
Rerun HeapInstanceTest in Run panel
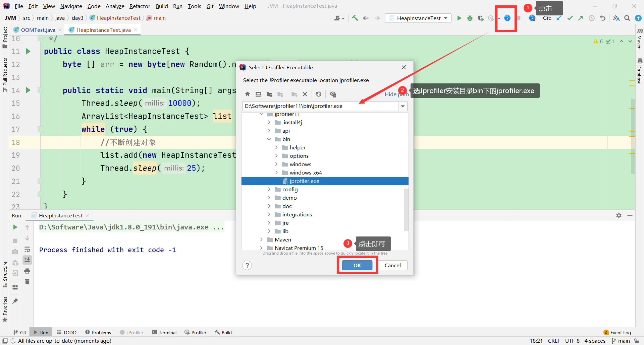[15, 227]
